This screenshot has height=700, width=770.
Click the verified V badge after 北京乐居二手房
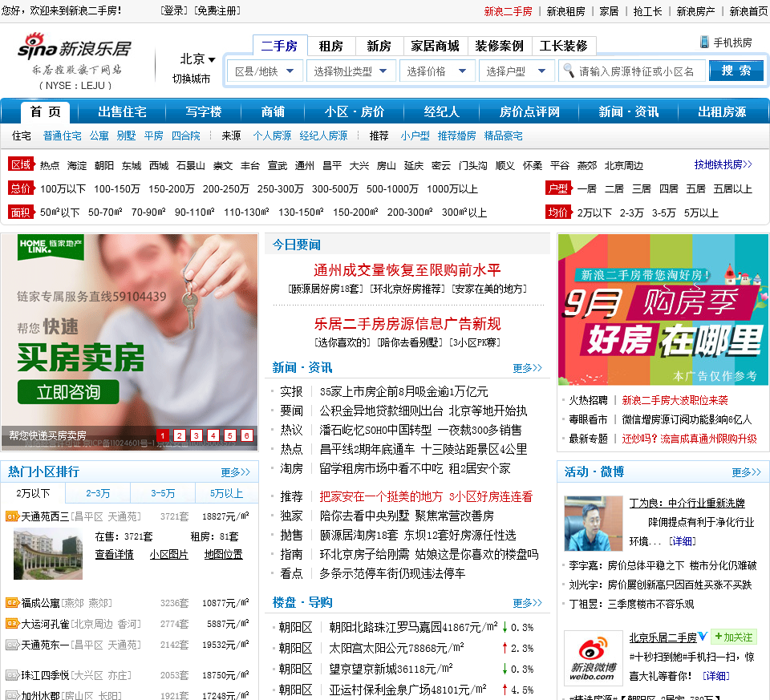pos(703,637)
